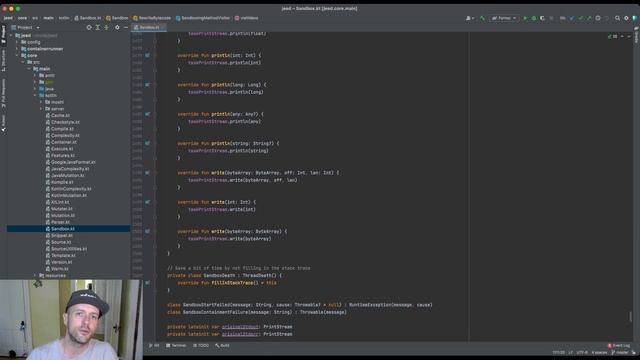Open Search Everywhere magnifier icon

tap(617, 18)
